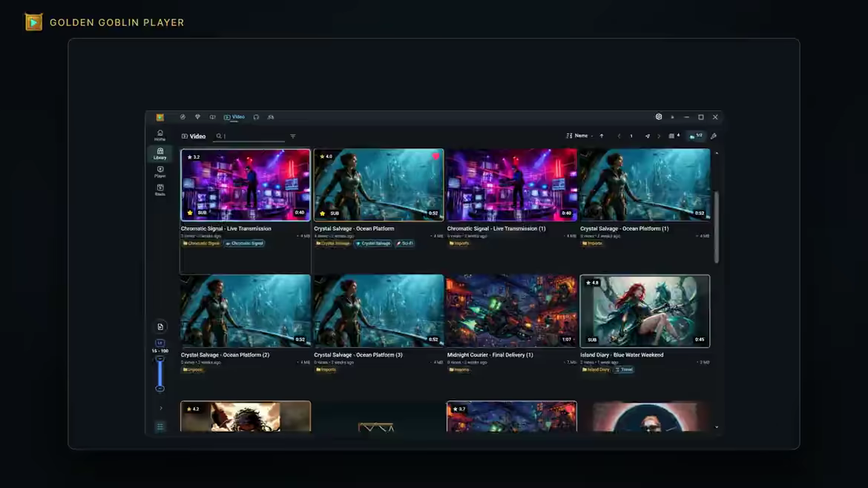The width and height of the screenshot is (868, 488).
Task: Expand the sidebar with the chevron arrow
Action: point(160,409)
